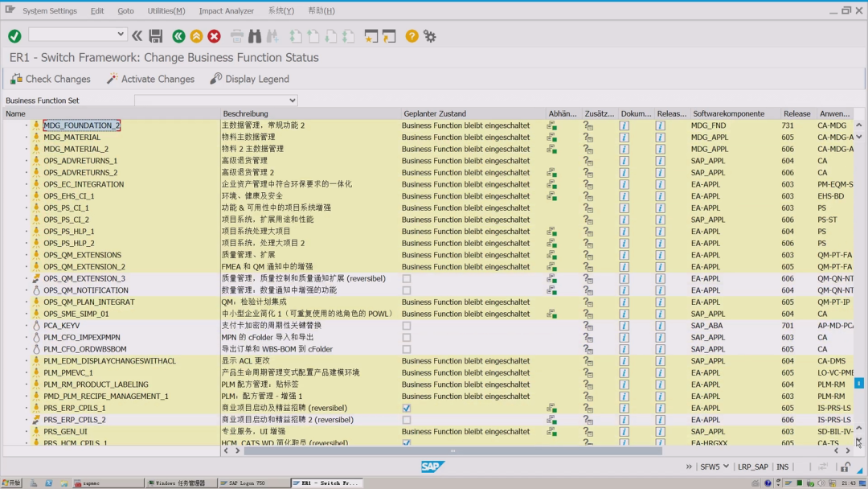
Task: Open the System Settings menu
Action: coord(50,10)
